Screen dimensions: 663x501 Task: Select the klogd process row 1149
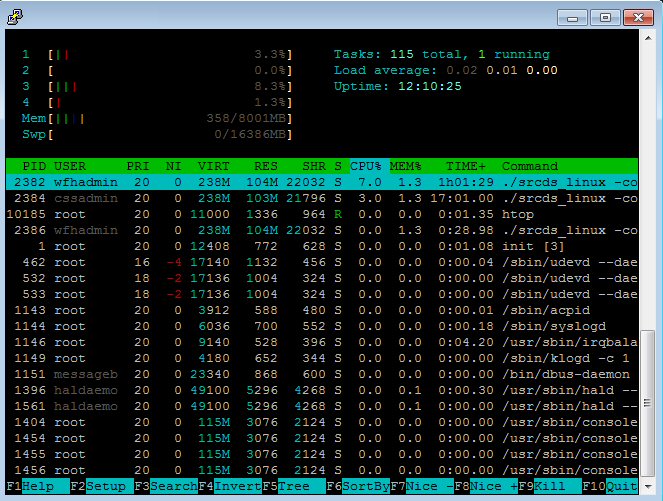point(322,359)
